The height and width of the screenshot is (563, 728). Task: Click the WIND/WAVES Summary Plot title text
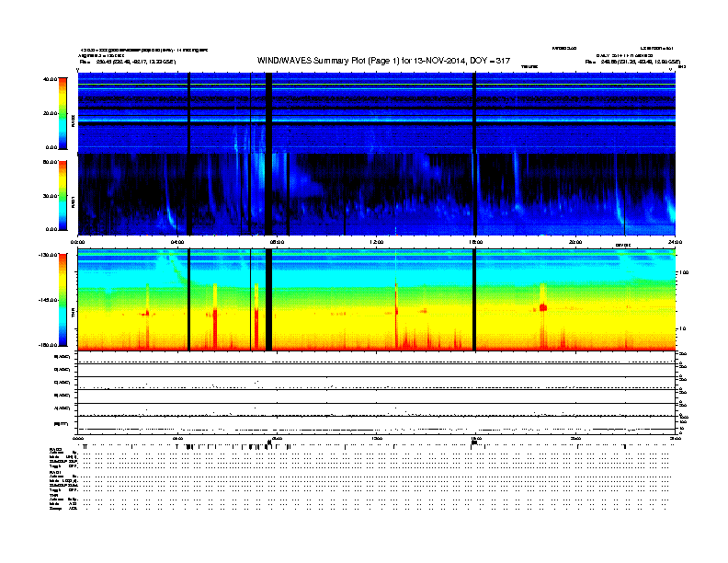click(383, 61)
